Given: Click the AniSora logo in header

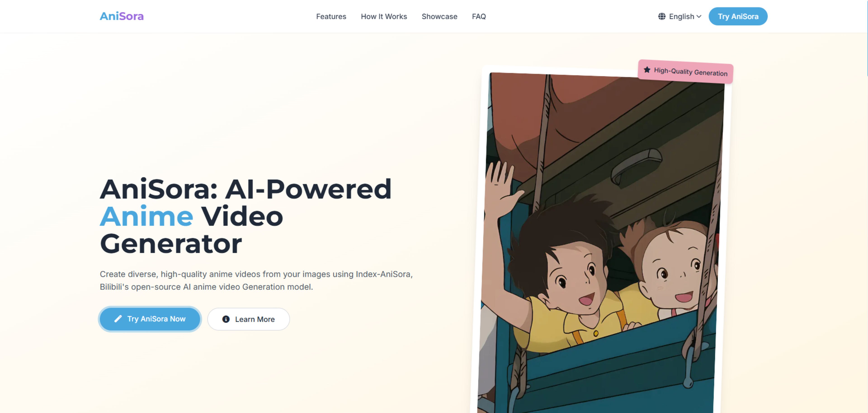Looking at the screenshot, I should pos(122,16).
